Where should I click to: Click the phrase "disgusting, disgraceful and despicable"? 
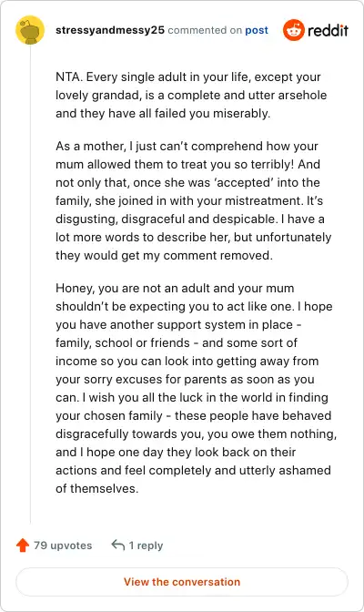pos(166,219)
